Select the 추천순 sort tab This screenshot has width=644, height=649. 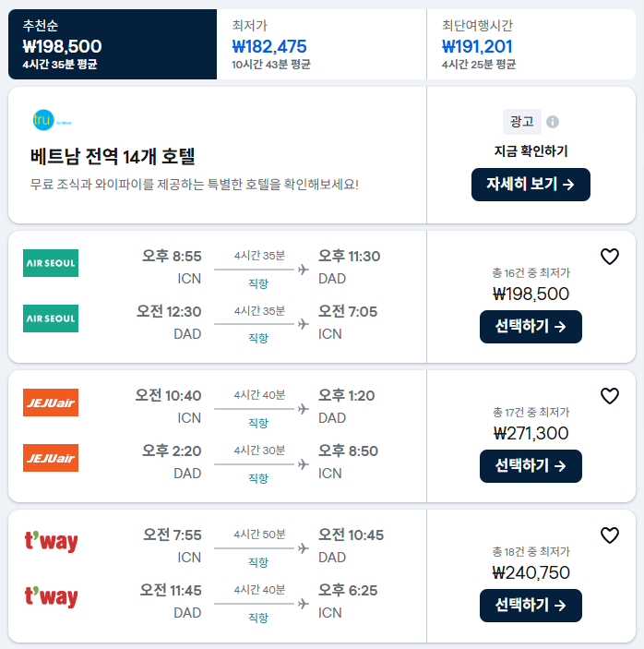tap(113, 44)
